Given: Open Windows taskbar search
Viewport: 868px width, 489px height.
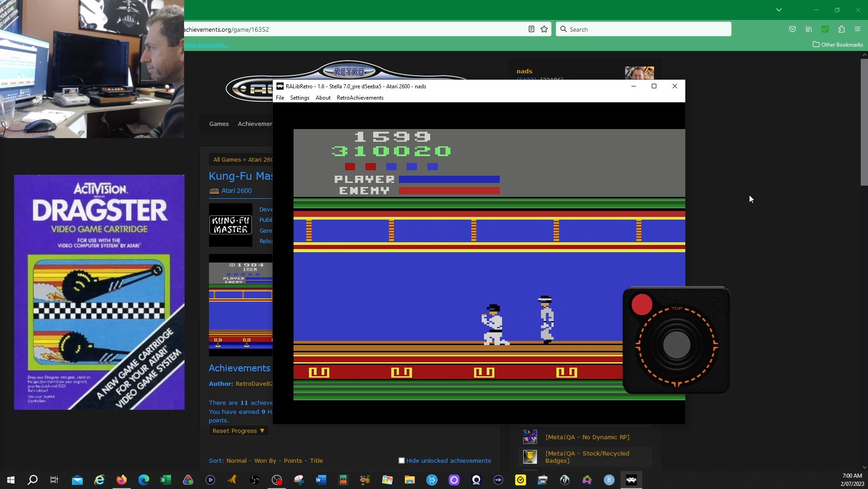Looking at the screenshot, I should [33, 480].
